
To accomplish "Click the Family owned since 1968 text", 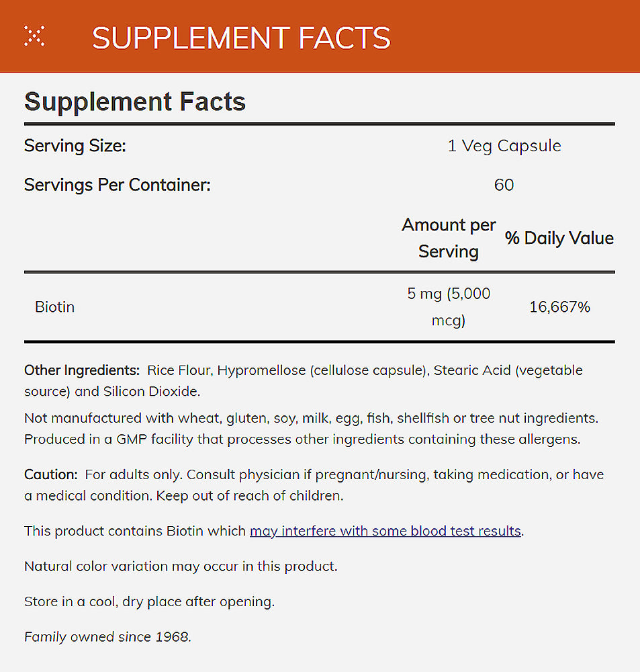I will coord(107,636).
